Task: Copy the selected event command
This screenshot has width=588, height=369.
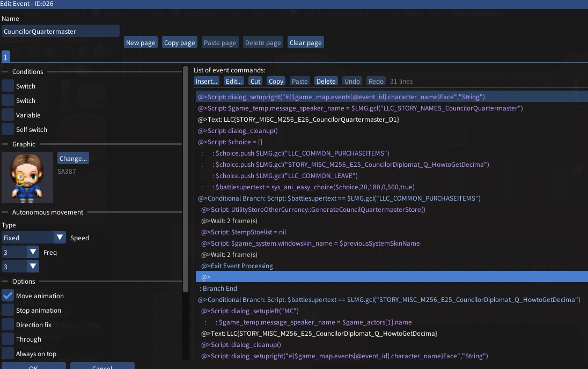Action: tap(276, 81)
